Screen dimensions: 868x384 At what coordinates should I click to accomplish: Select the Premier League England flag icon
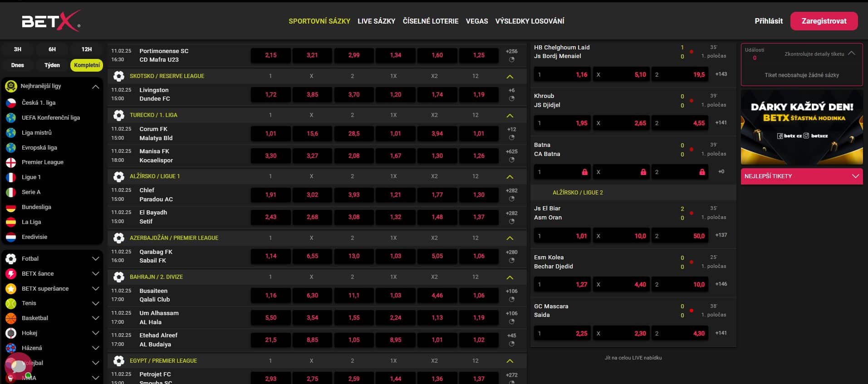pyautogui.click(x=11, y=162)
